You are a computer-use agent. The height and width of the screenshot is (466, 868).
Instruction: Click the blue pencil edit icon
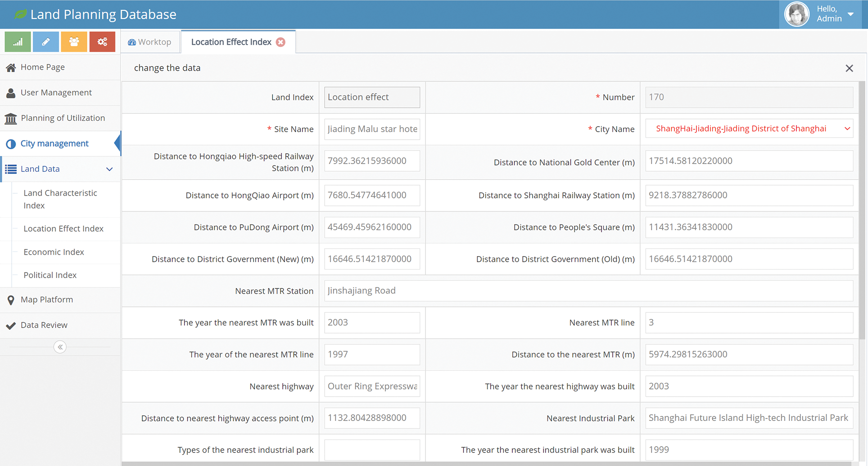pos(46,42)
